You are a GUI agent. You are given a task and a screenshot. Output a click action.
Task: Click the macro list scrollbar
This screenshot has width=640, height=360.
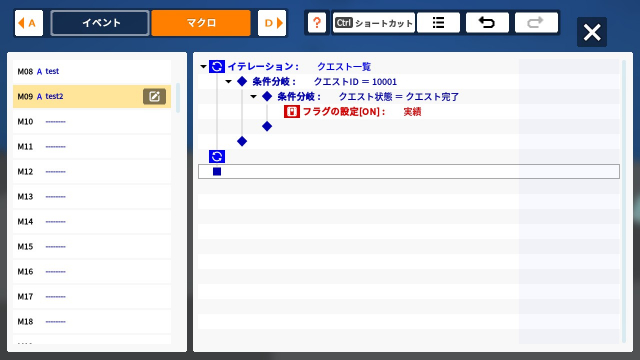coord(178,98)
